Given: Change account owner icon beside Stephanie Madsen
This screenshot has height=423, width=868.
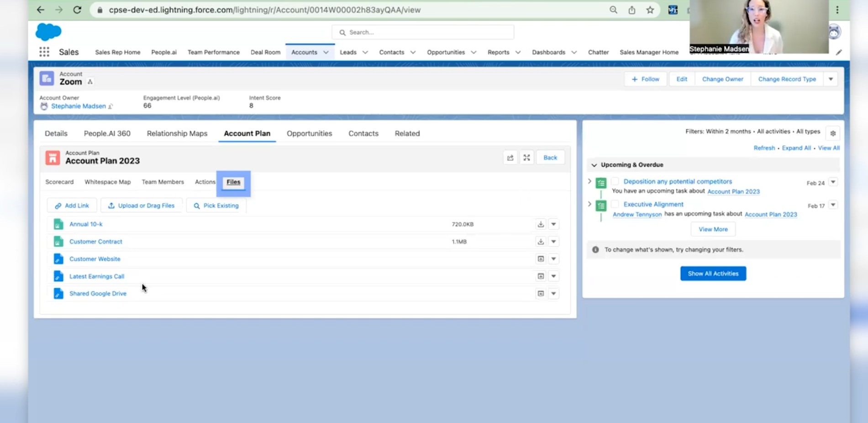Looking at the screenshot, I should 110,106.
